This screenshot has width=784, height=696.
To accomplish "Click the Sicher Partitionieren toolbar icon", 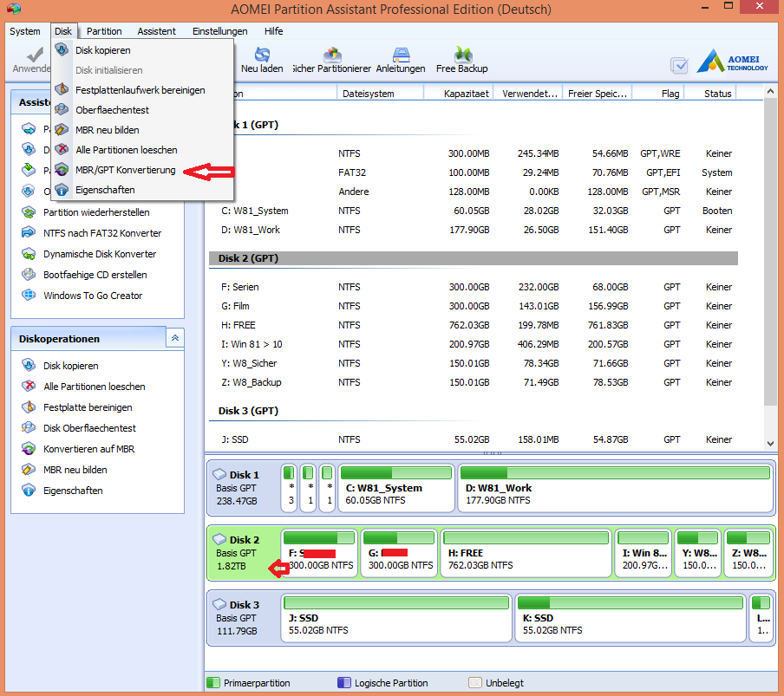I will pyautogui.click(x=332, y=55).
